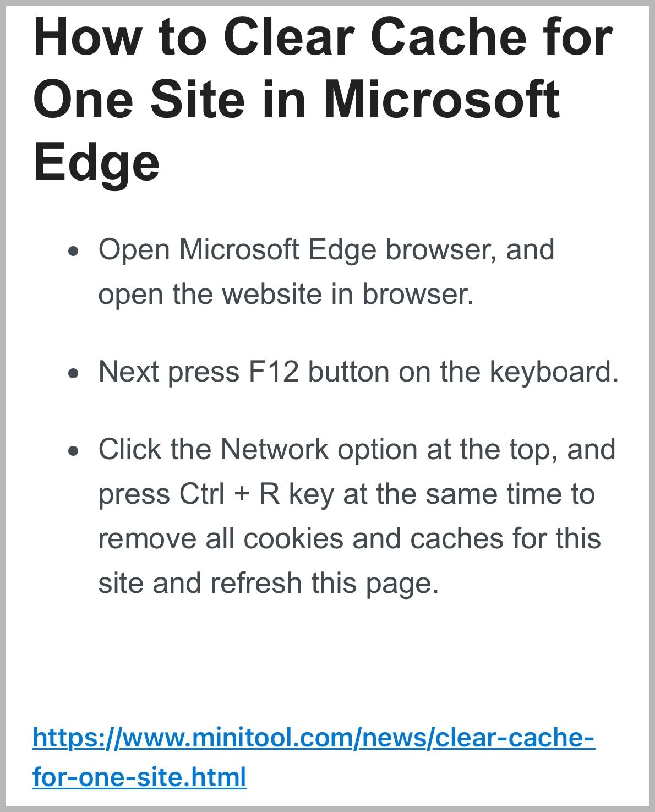Image resolution: width=655 pixels, height=812 pixels.
Task: Click the word 'keyboard' in step two
Action: [550, 372]
